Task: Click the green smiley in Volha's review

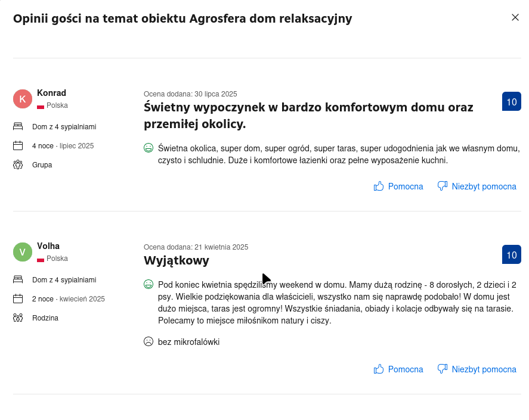Action: pyautogui.click(x=149, y=285)
